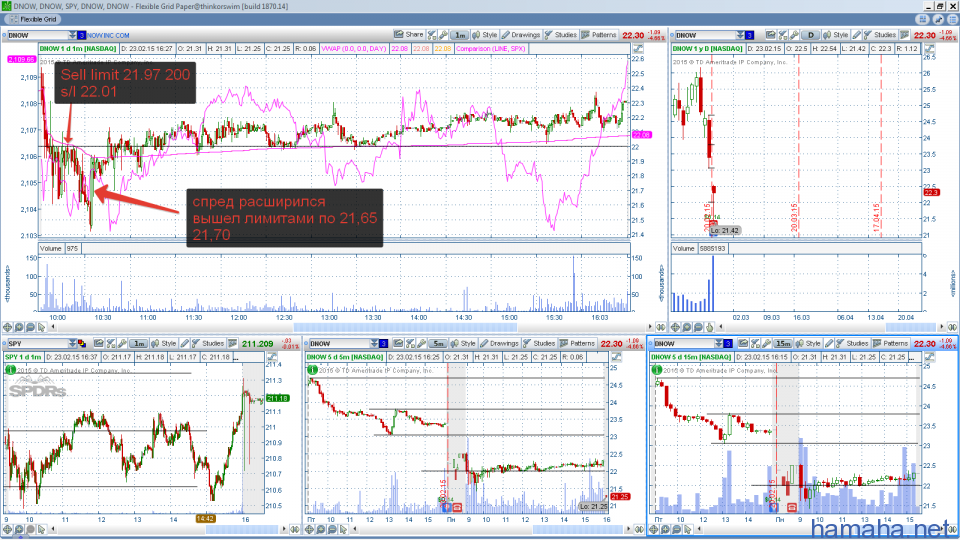Click the SPY chart time scrollbar thumb
The width and height of the screenshot is (960, 540).
coord(242,529)
